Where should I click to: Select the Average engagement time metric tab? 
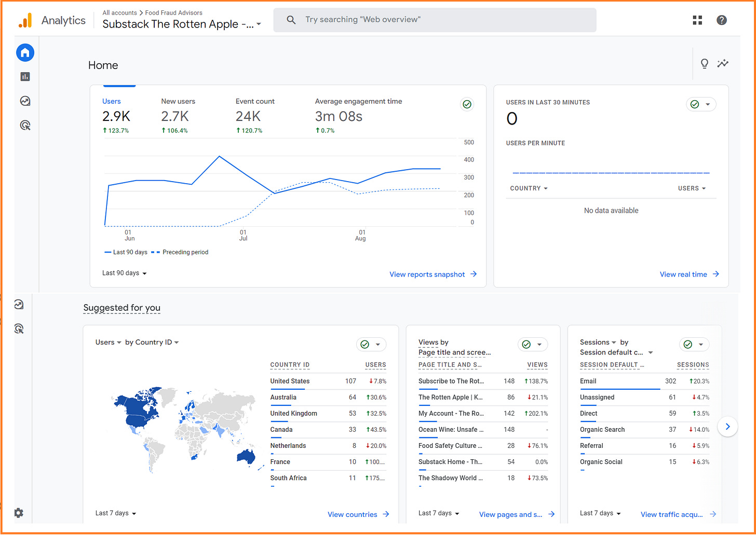coord(358,115)
